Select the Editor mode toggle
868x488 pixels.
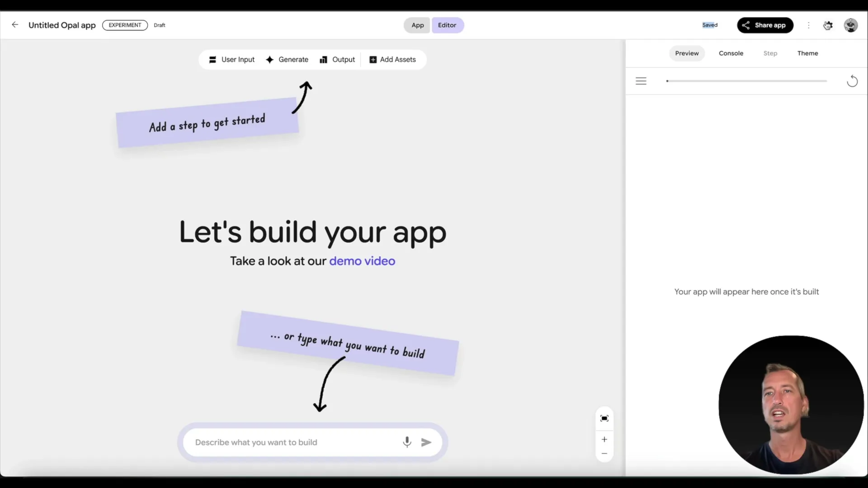pyautogui.click(x=447, y=25)
